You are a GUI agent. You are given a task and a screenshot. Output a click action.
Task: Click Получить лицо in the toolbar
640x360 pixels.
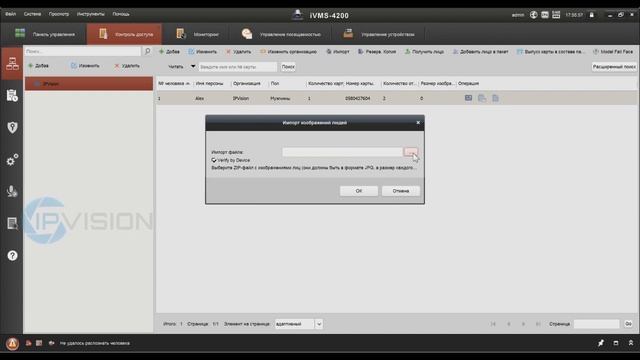[424, 52]
